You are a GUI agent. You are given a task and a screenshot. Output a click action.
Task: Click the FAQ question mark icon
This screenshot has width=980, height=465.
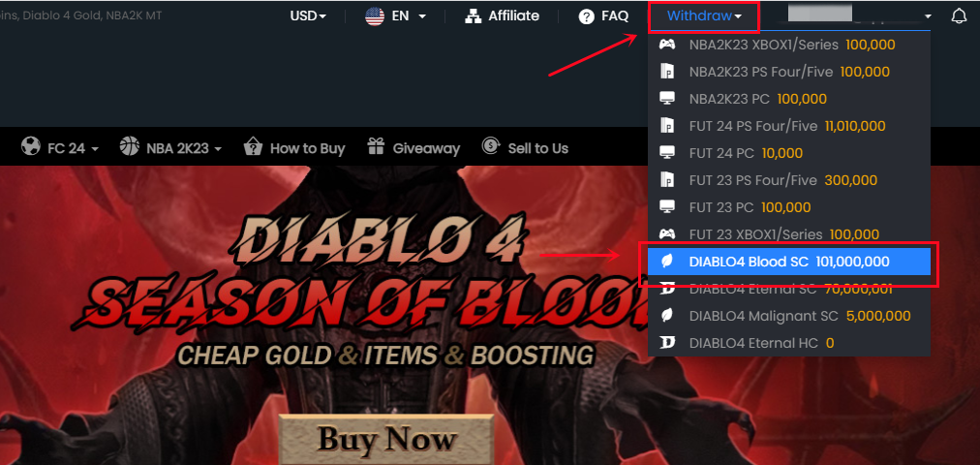[586, 16]
